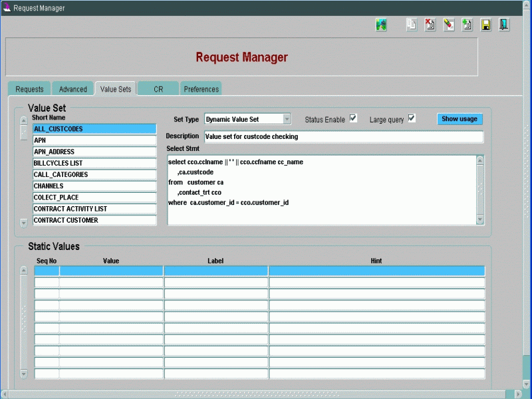
Task: Toggle the Large query checkbox
Action: (412, 118)
